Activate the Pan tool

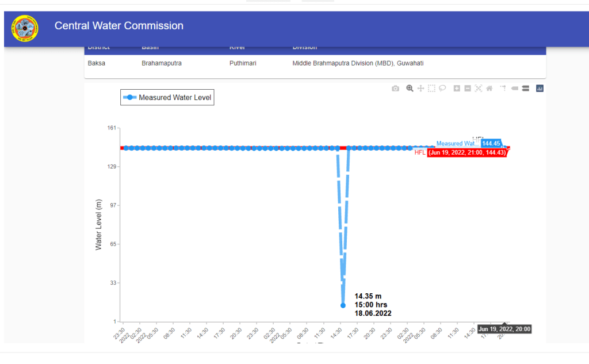(420, 89)
